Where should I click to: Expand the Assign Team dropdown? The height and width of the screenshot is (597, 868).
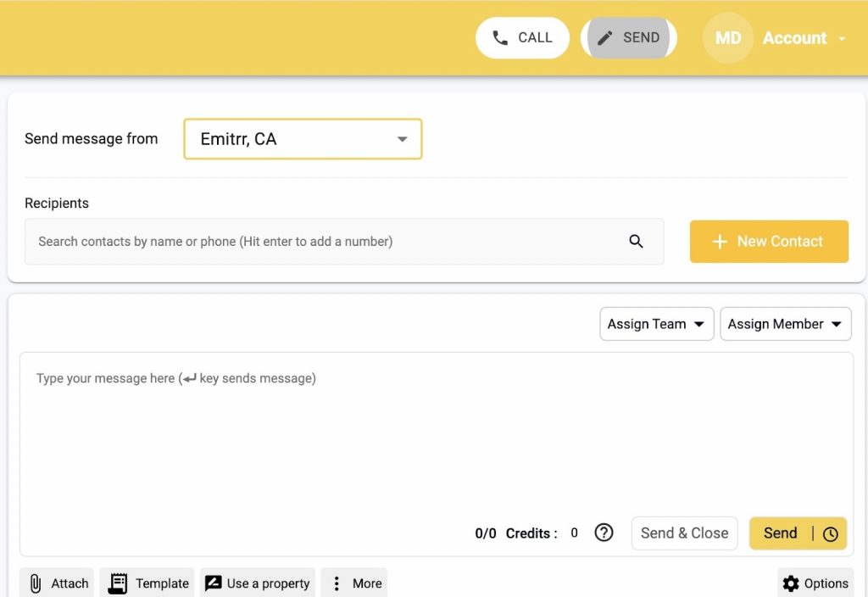[x=656, y=324]
